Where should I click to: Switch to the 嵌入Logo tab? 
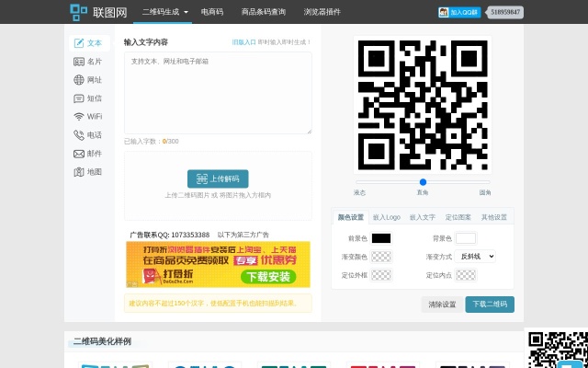386,217
